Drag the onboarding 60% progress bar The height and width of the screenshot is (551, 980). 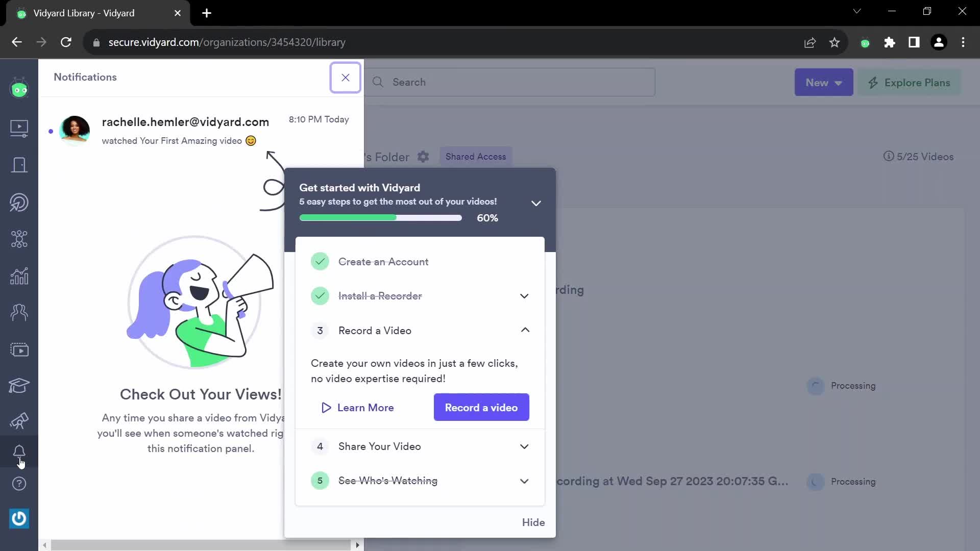click(381, 218)
